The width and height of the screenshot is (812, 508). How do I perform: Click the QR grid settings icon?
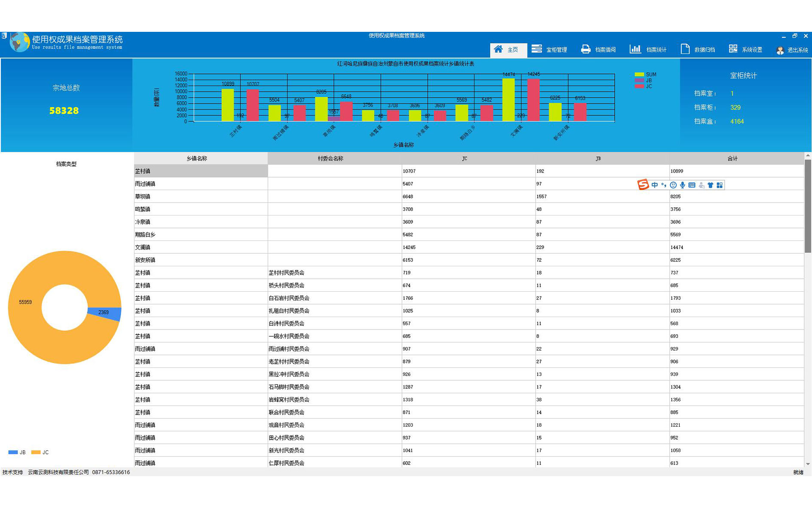[x=733, y=49]
